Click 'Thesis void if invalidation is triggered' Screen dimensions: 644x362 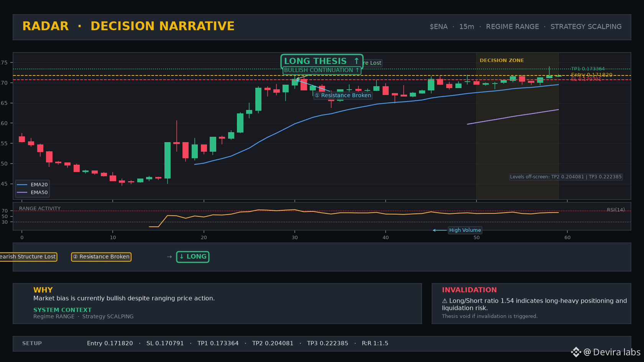coord(490,316)
